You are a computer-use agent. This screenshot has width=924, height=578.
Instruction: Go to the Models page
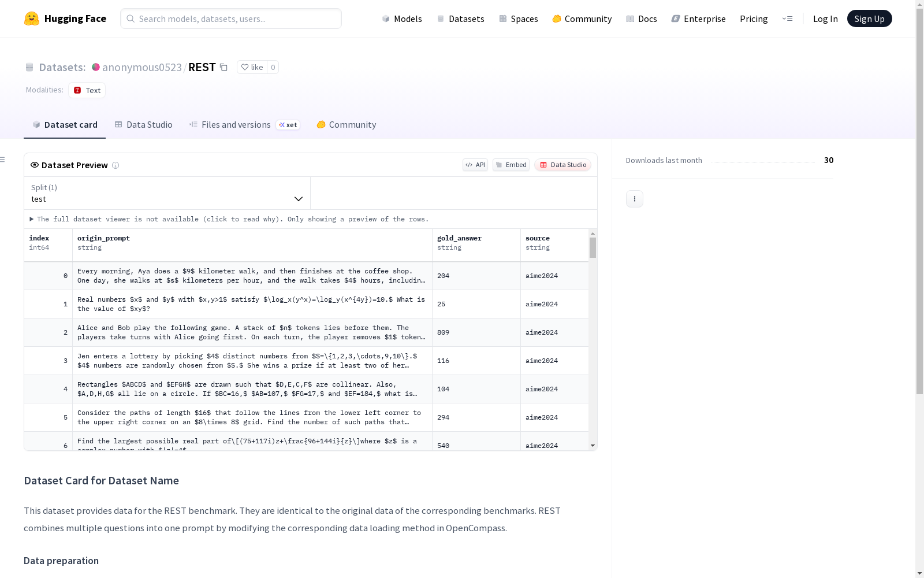402,18
